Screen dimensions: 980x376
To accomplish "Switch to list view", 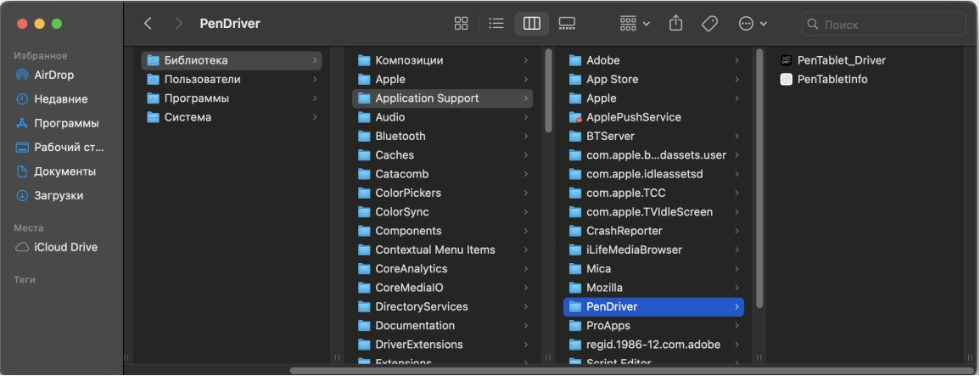I will (496, 24).
